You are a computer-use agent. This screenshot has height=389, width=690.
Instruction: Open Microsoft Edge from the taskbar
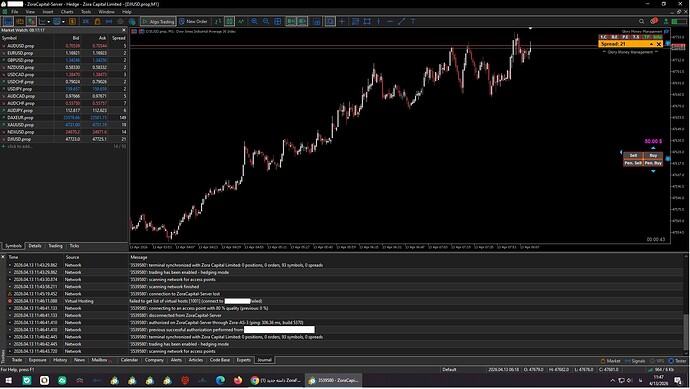pos(220,380)
